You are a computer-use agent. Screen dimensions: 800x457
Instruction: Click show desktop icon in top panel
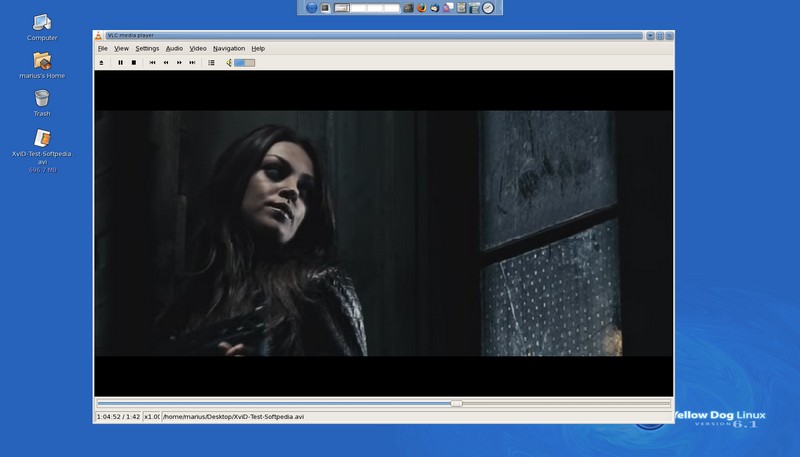click(x=326, y=8)
